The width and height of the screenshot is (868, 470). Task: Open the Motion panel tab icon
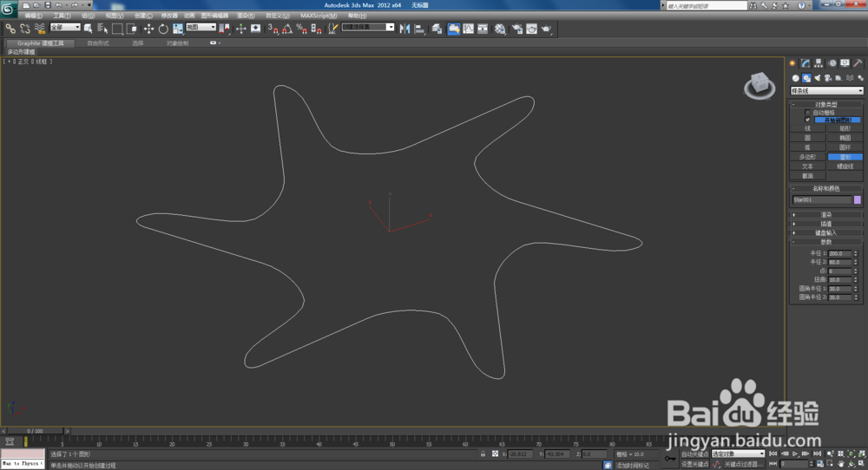click(832, 63)
